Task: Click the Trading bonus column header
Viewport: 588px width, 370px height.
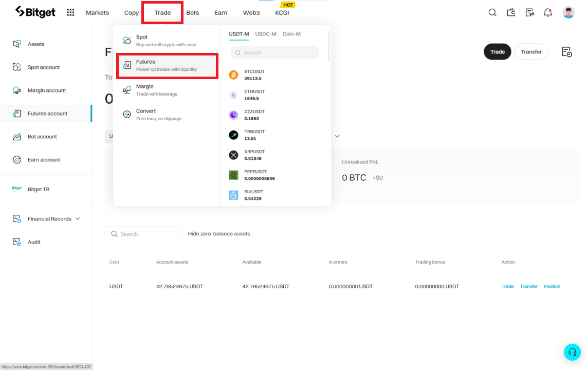Action: coord(430,262)
